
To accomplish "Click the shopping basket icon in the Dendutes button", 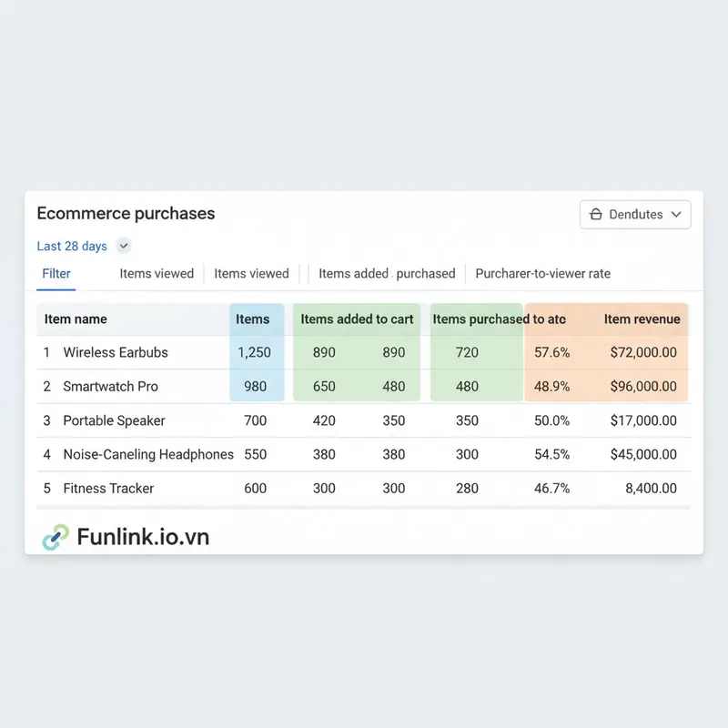I will [599, 215].
